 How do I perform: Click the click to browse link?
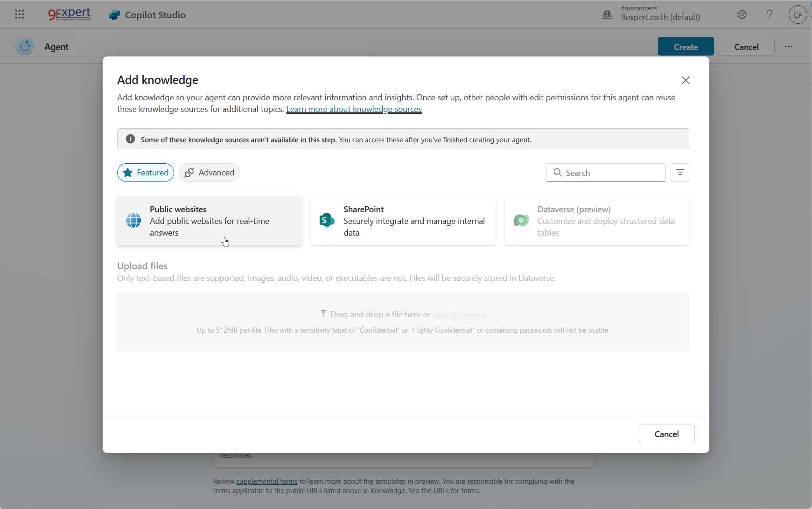459,314
